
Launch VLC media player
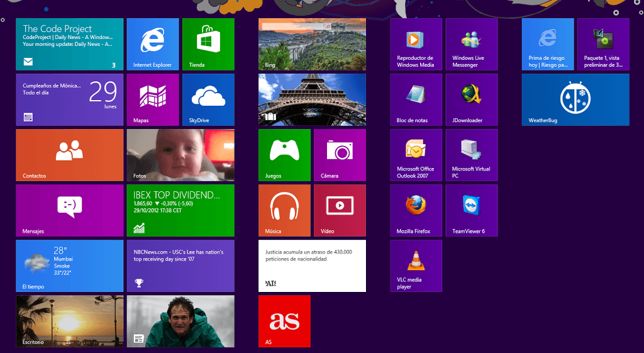tap(416, 266)
